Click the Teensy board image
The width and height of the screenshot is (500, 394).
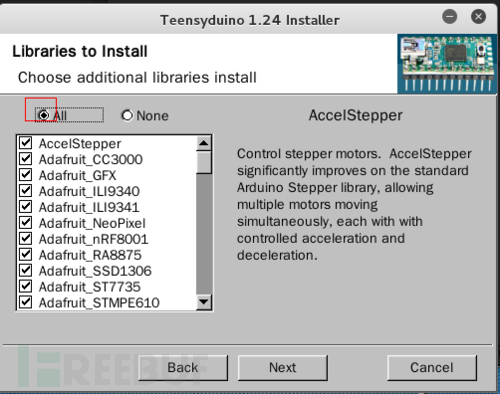pyautogui.click(x=447, y=64)
